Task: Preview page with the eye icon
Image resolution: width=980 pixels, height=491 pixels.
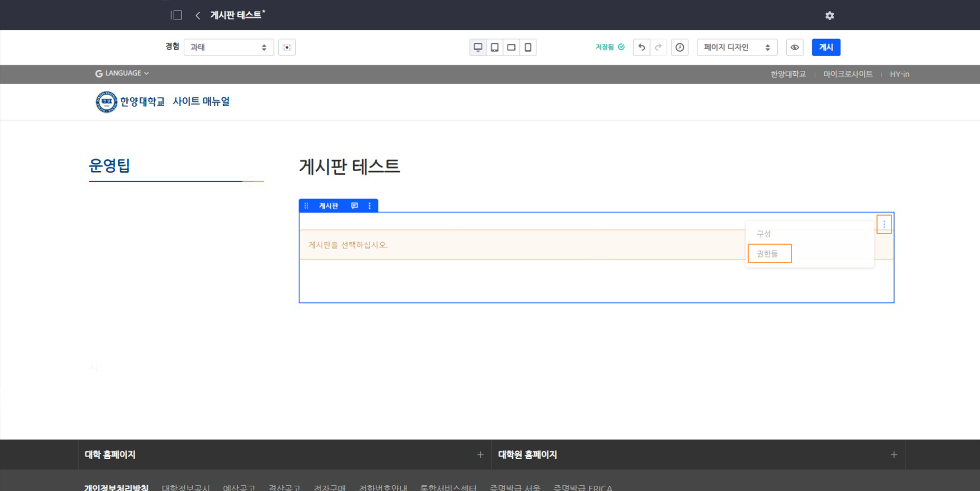Action: coord(795,48)
